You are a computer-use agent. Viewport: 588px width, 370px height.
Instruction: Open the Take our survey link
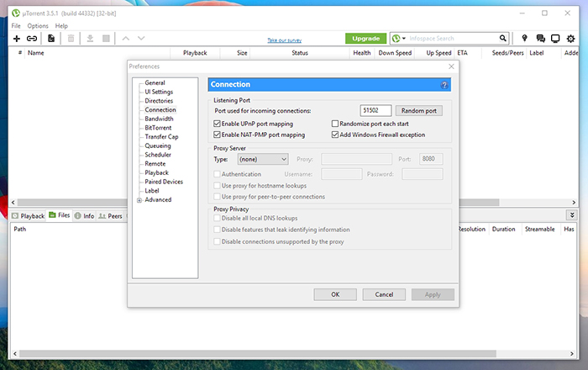pyautogui.click(x=284, y=40)
